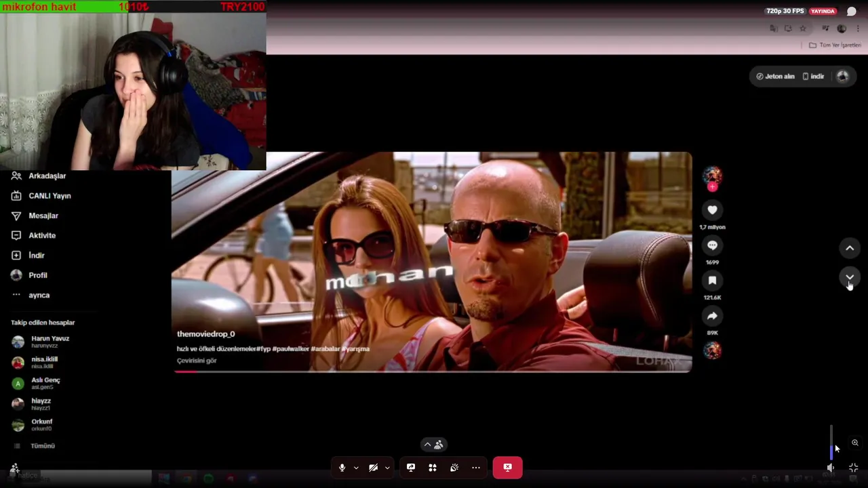Bookmark the video with the save icon

point(712,281)
